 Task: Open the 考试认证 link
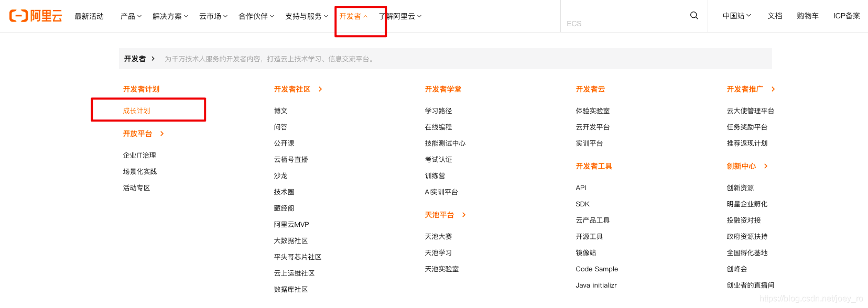(439, 159)
